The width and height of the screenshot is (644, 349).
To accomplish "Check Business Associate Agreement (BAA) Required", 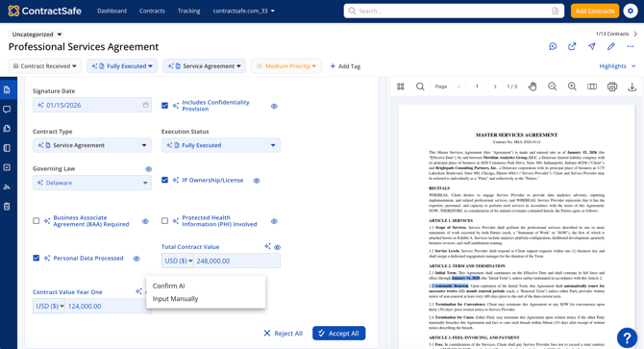I will click(x=37, y=221).
